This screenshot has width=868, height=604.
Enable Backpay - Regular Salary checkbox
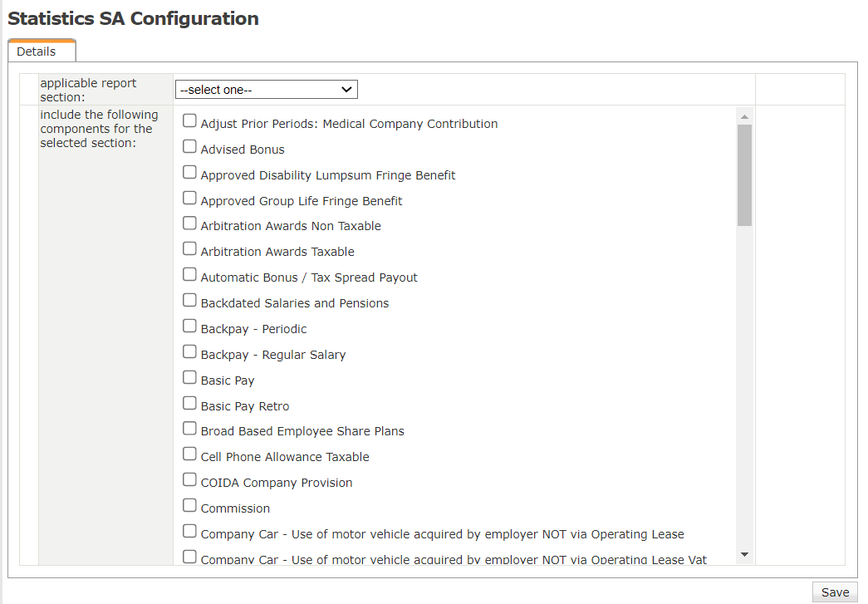click(190, 352)
